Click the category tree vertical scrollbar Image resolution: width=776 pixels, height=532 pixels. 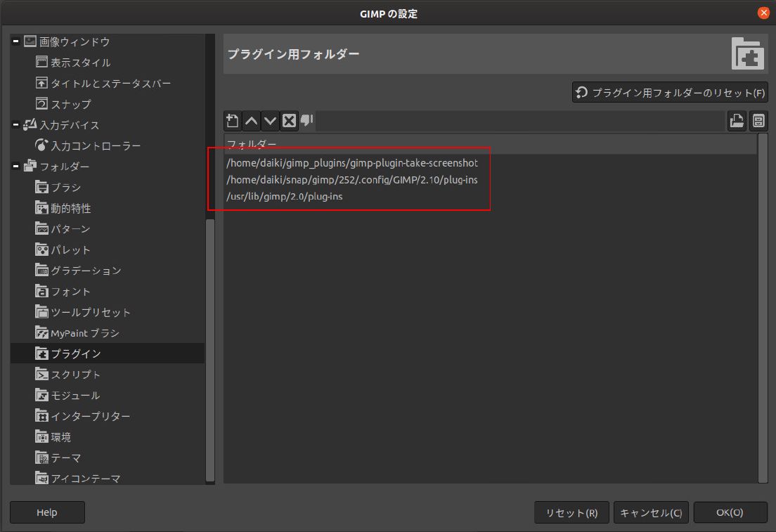point(210,350)
